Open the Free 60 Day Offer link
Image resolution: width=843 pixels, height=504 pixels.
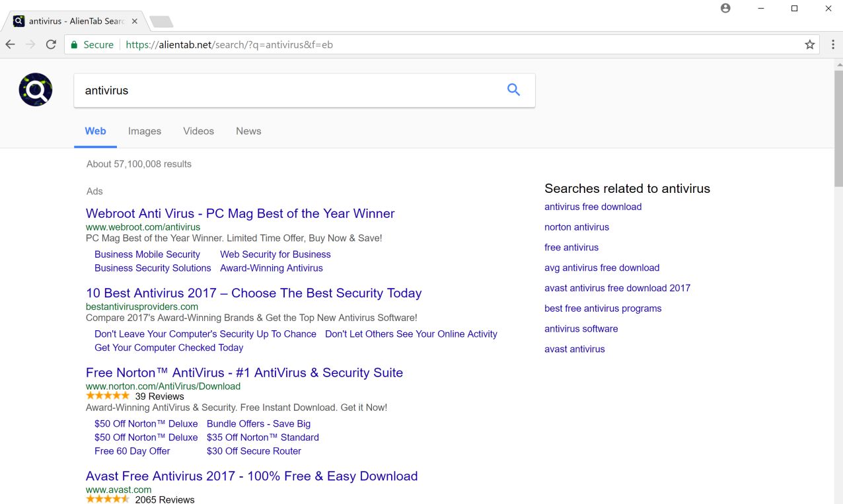(x=131, y=450)
